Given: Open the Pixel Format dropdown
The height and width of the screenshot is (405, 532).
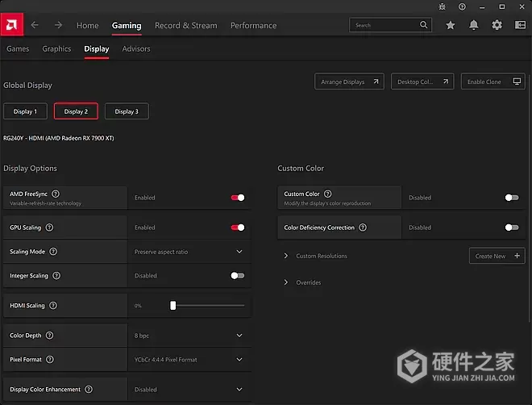Looking at the screenshot, I should (x=189, y=360).
